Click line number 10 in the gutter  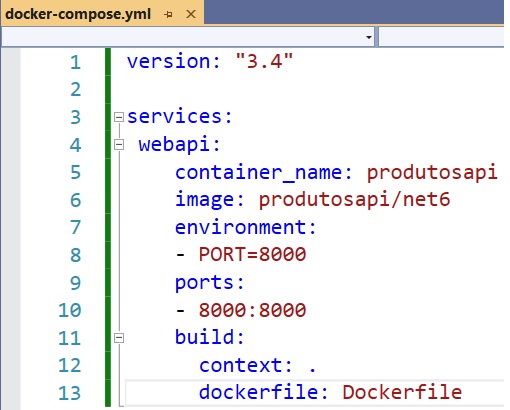click(69, 310)
